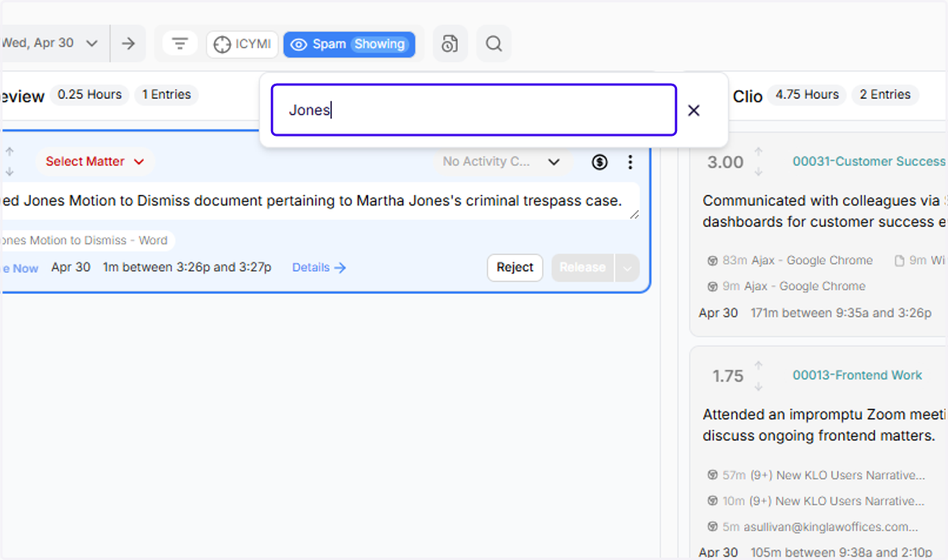Screen dimensions: 948x560
Task: Open the three-dot entry menu
Action: tap(630, 162)
